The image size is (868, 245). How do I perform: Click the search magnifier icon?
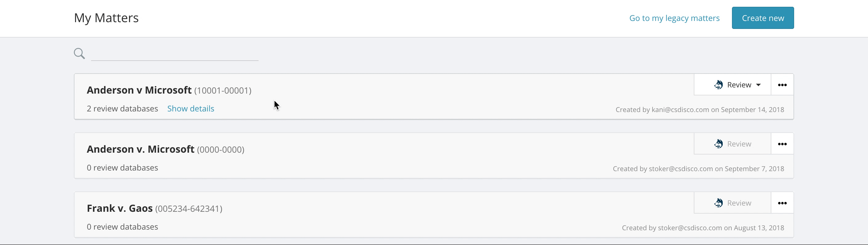pos(79,53)
